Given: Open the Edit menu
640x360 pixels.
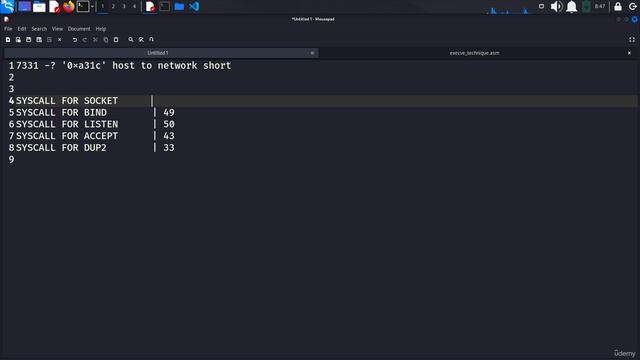Looking at the screenshot, I should coord(22,29).
